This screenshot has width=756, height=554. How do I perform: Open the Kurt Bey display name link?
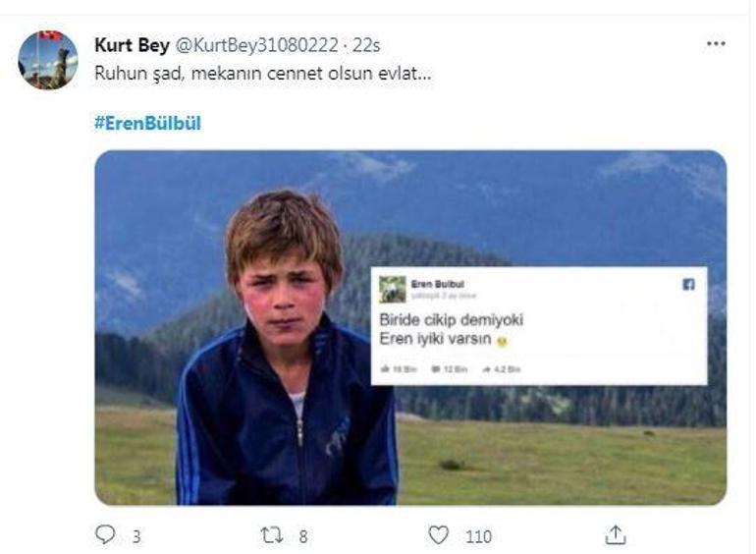click(x=132, y=45)
